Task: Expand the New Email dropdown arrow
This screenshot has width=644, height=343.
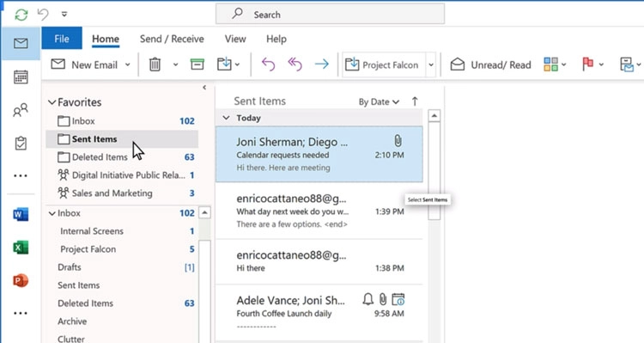Action: pos(128,64)
